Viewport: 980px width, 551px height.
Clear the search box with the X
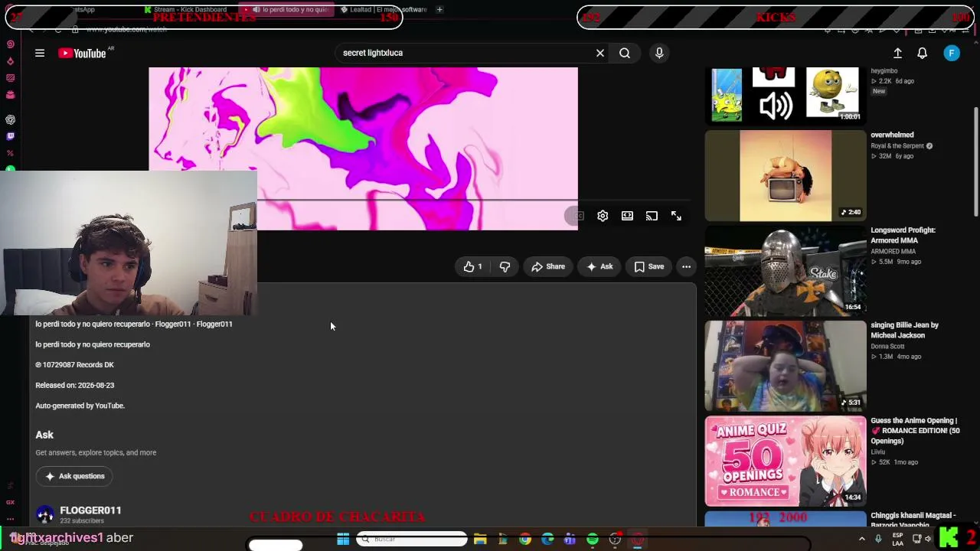(x=600, y=53)
